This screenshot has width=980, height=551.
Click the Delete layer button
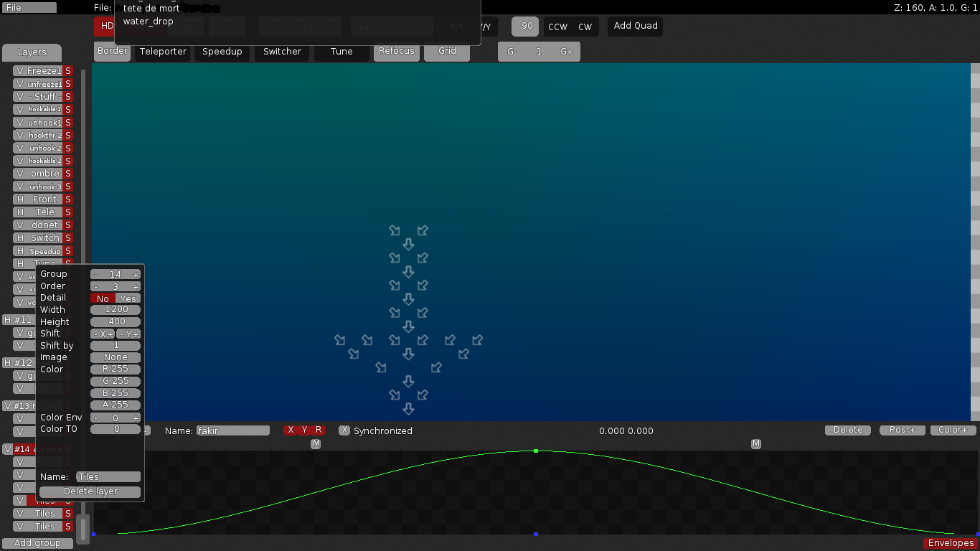(90, 491)
